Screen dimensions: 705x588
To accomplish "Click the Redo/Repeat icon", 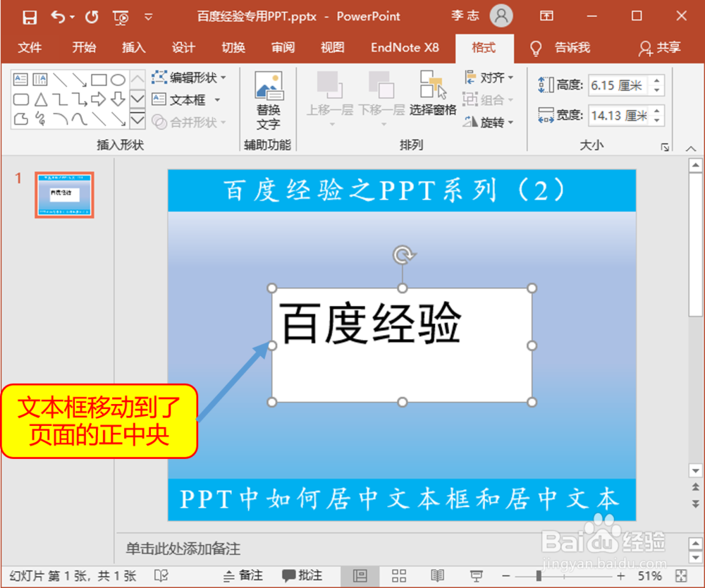I will click(92, 17).
